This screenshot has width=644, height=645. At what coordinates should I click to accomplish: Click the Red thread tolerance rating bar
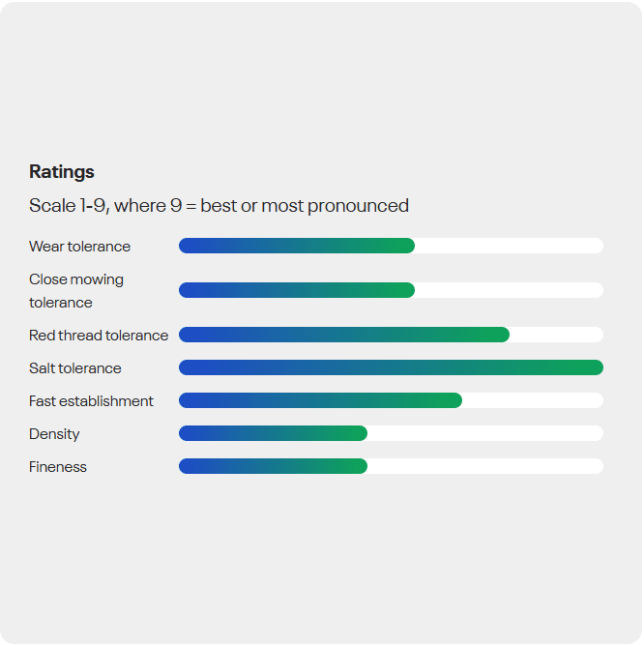pos(344,335)
